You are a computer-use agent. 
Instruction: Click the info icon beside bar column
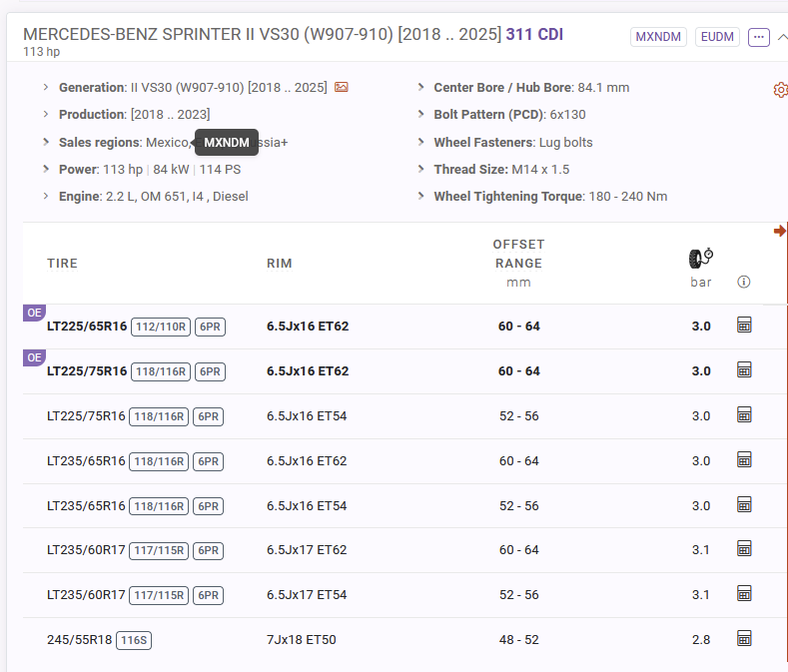point(743,282)
